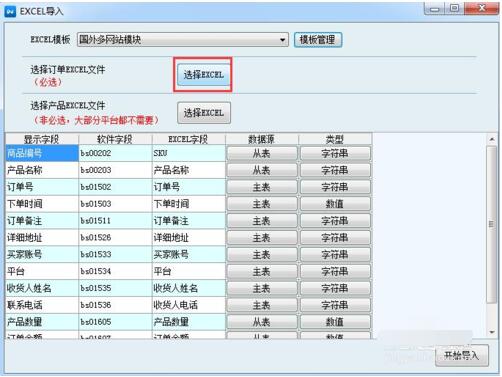The image size is (502, 377).
Task: Click the 显示字段 column header
Action: [42, 139]
